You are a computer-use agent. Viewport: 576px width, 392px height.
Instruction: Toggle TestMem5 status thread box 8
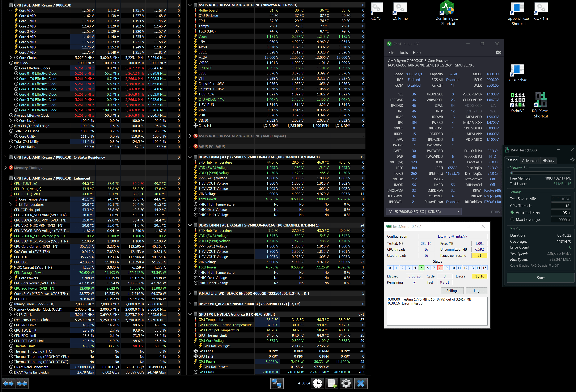click(x=440, y=268)
